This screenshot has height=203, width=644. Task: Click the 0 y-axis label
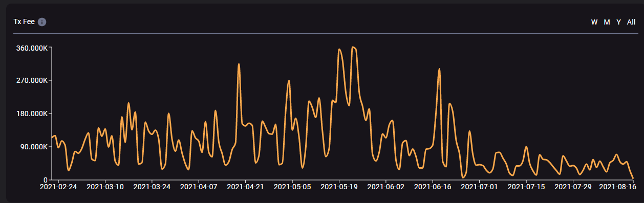point(46,179)
